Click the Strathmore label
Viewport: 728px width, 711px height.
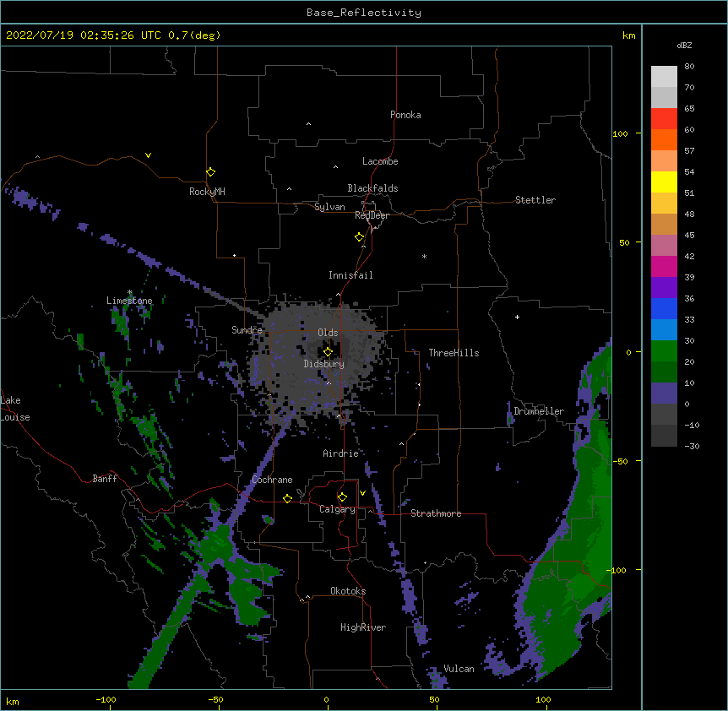436,513
